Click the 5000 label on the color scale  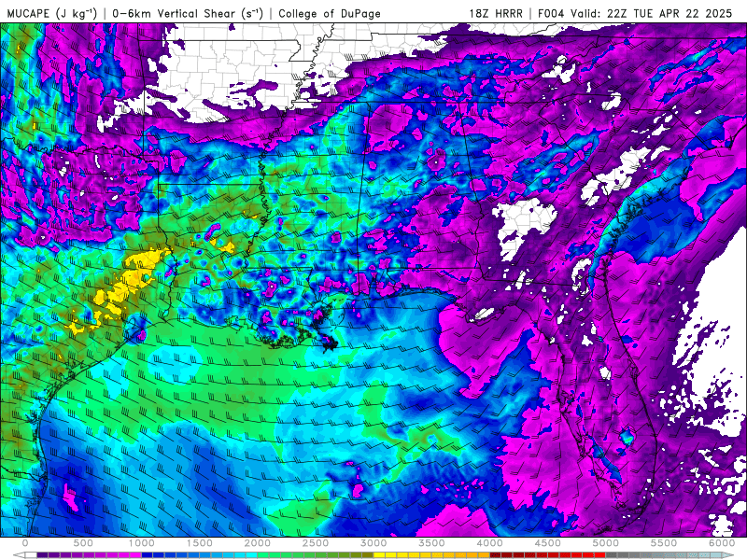pyautogui.click(x=606, y=543)
